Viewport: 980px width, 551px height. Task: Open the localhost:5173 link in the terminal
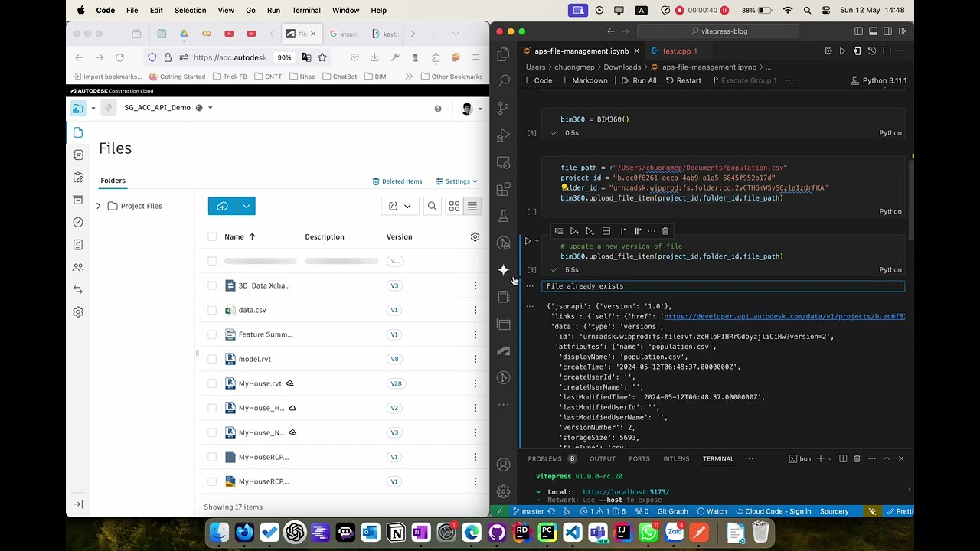click(x=626, y=492)
